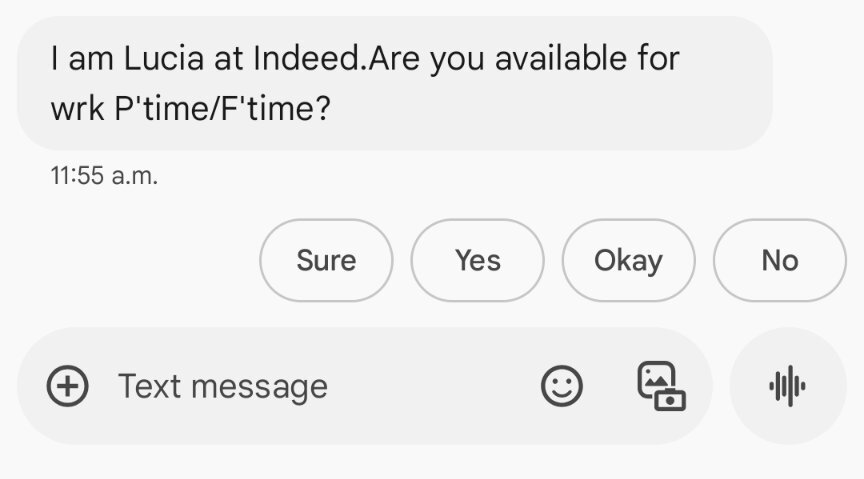Start a voice message with waveform icon
This screenshot has height=479, width=864.
tap(787, 386)
